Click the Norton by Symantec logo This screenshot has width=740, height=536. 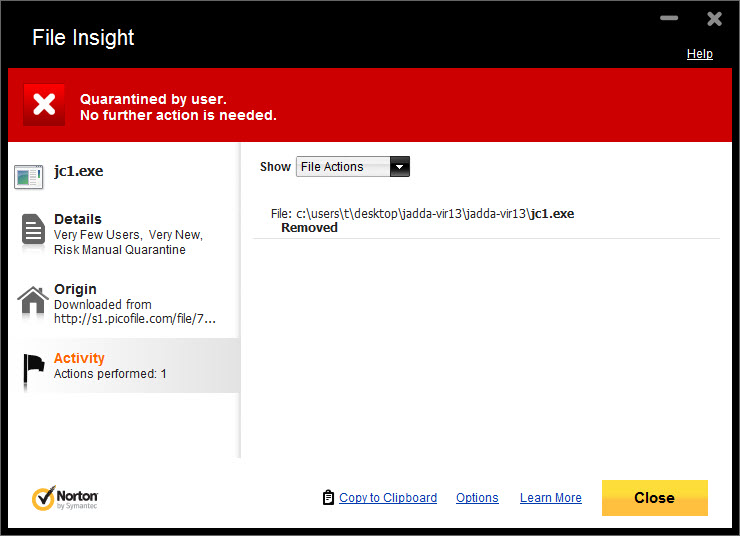[65, 498]
